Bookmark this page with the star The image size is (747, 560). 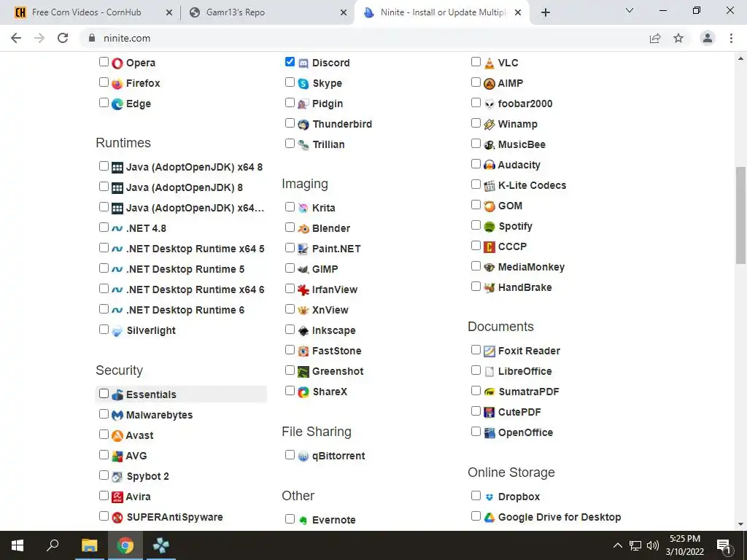coord(678,38)
